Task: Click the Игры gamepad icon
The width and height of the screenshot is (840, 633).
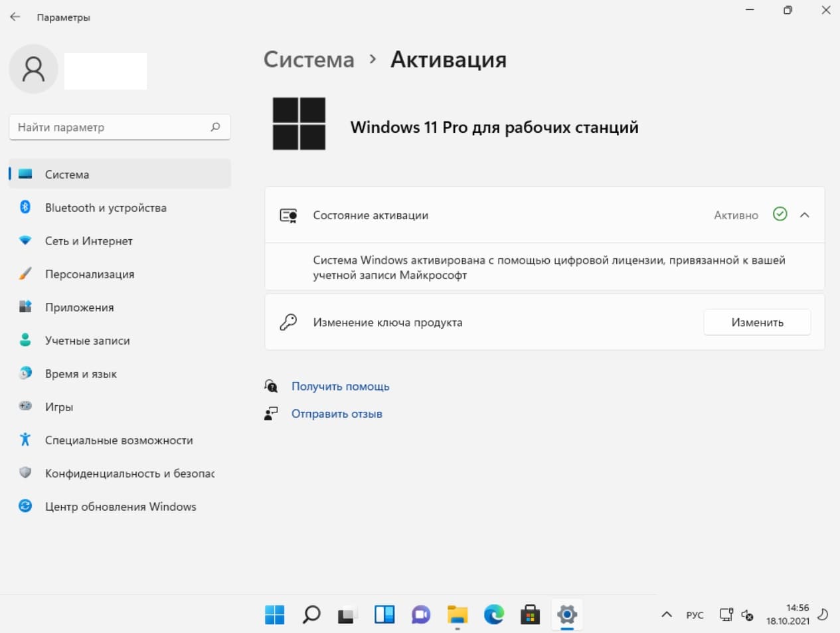Action: [x=25, y=406]
